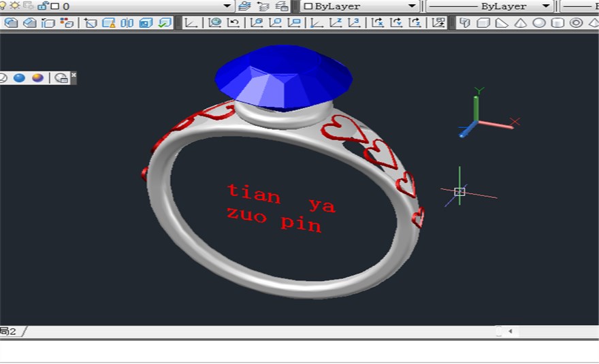Click the Polysolid tool icon

click(x=465, y=22)
